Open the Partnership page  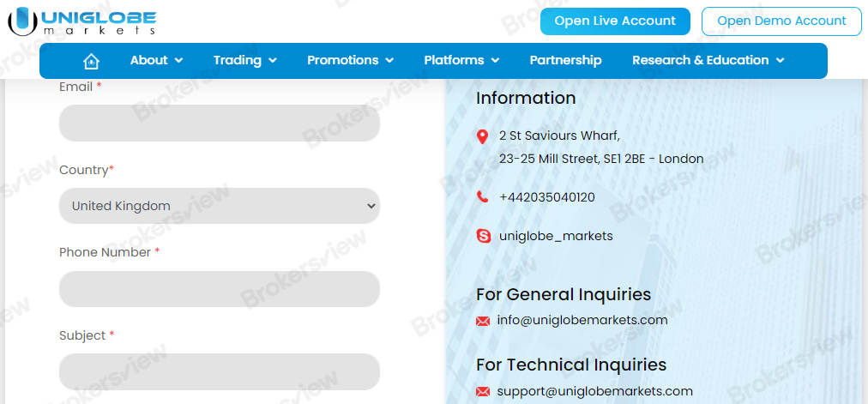pyautogui.click(x=566, y=60)
